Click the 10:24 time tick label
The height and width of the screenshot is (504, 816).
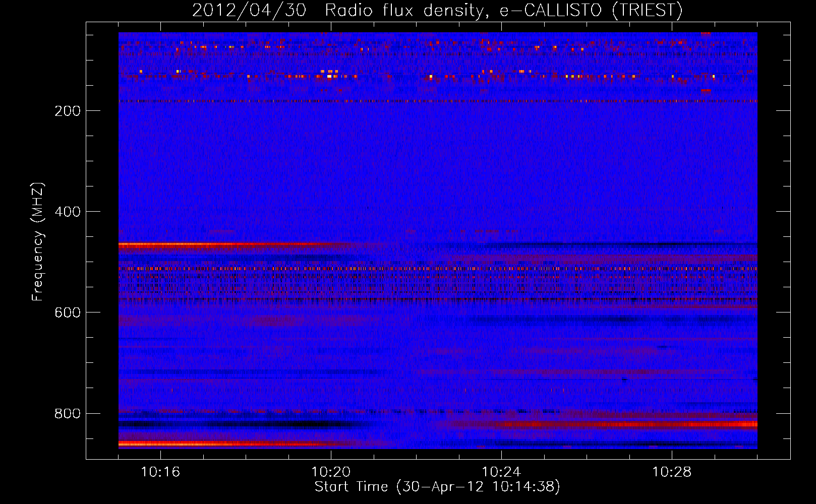pos(501,472)
